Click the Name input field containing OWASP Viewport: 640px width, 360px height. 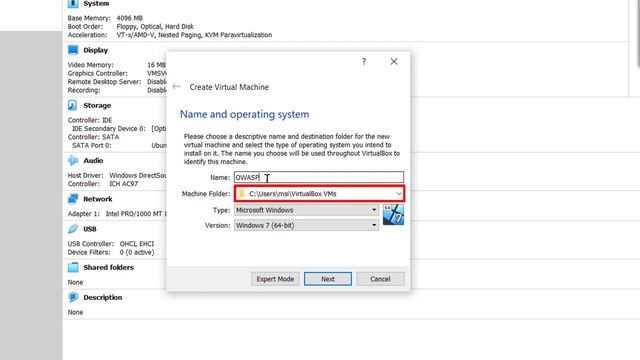coord(319,177)
